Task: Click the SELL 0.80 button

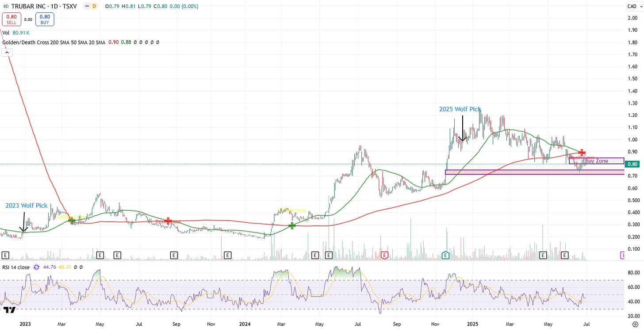Action: point(11,19)
